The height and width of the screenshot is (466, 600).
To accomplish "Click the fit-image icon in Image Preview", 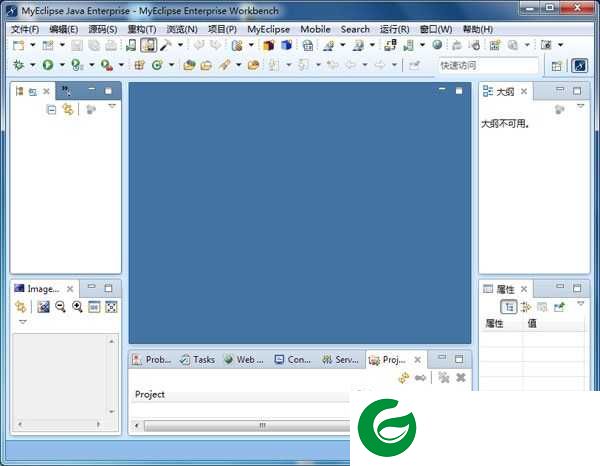I will click(x=111, y=306).
